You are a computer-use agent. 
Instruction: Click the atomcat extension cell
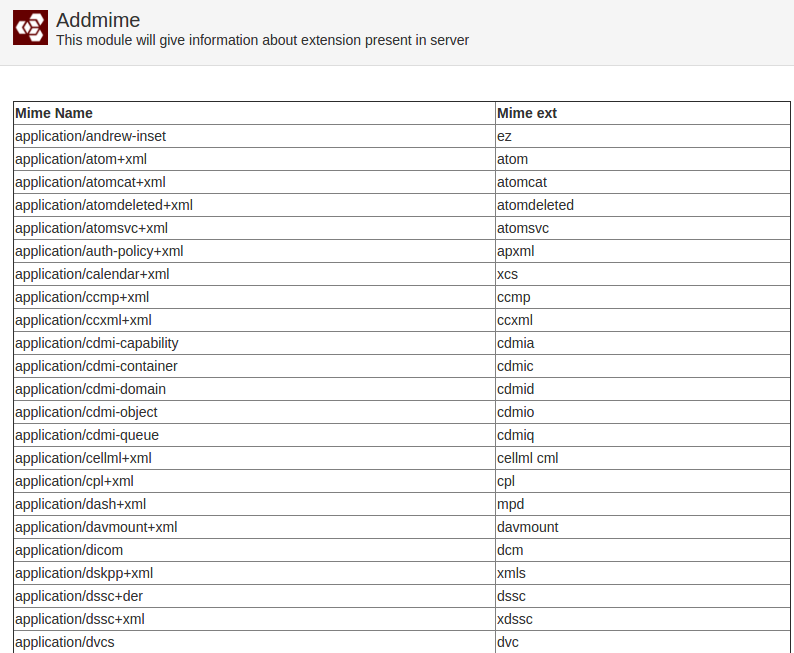[x=643, y=182]
